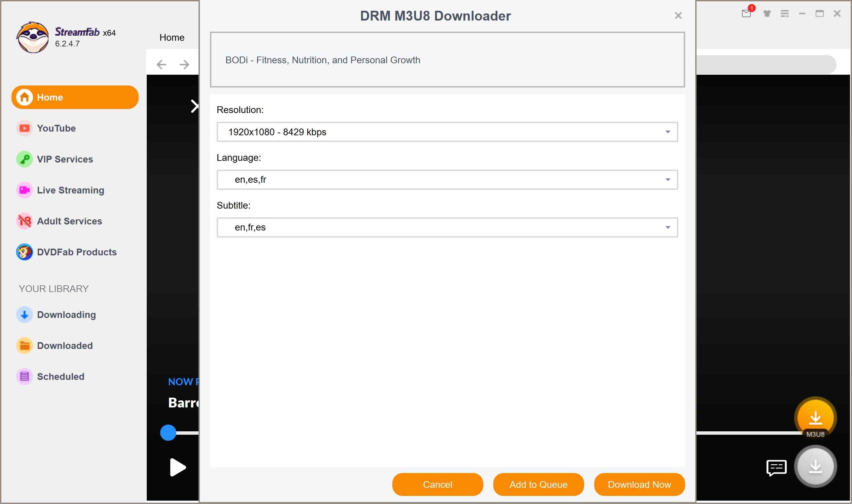The height and width of the screenshot is (504, 852).
Task: Click the orange M3U8 download button
Action: click(815, 418)
